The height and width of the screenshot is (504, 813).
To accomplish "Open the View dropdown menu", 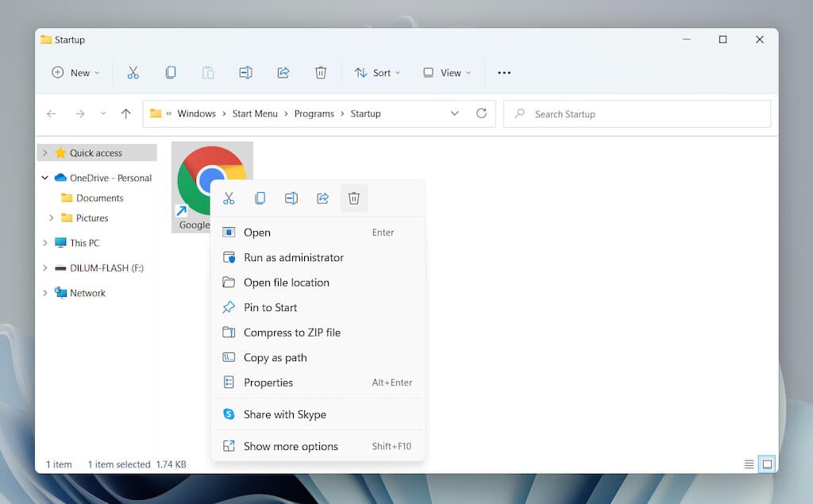I will 447,72.
